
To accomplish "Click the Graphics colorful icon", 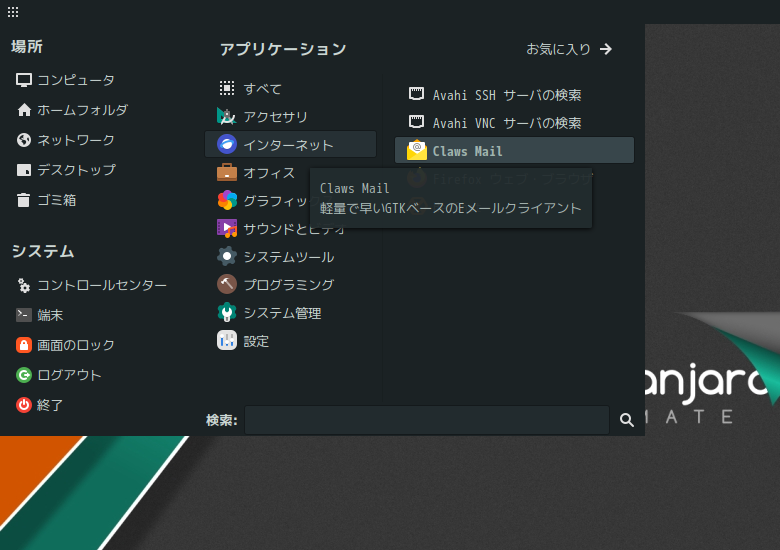I will click(227, 200).
